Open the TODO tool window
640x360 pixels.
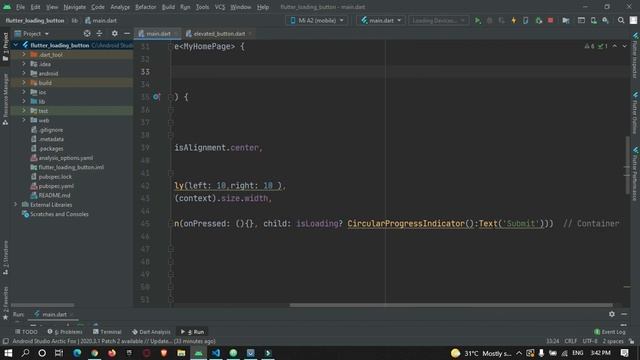26,332
